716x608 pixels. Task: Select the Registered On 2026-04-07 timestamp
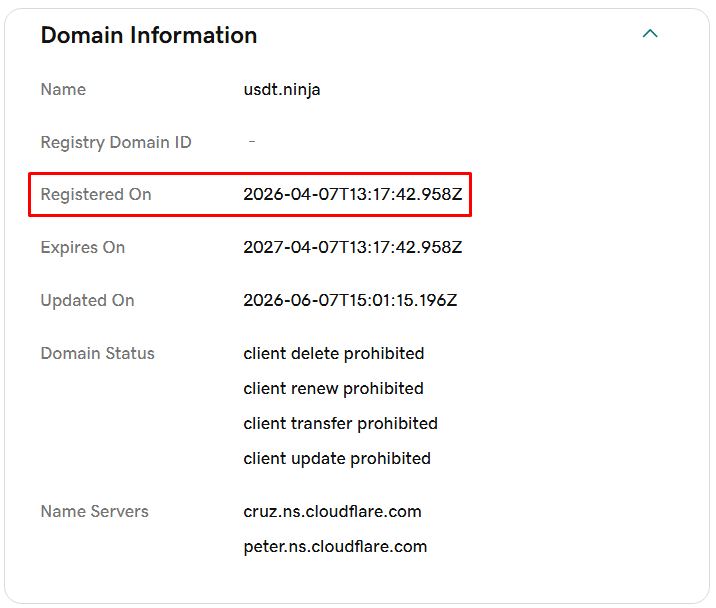point(353,194)
